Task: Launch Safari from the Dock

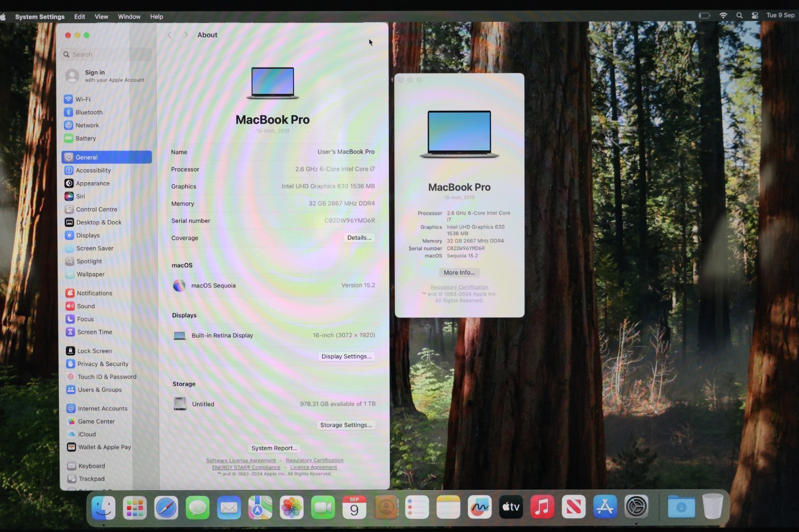Action: tap(166, 508)
